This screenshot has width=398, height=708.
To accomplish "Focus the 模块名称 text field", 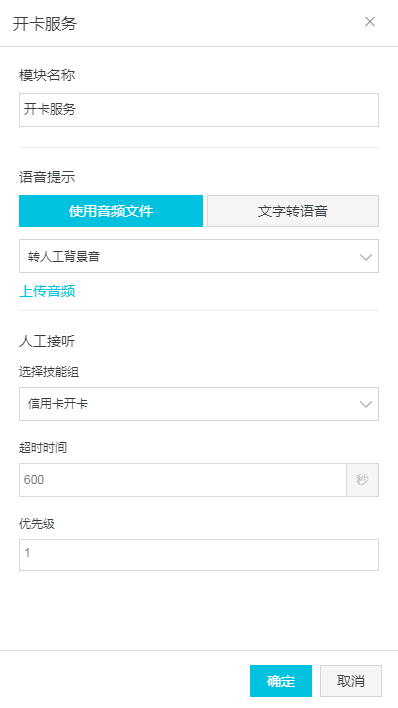I will coord(199,110).
